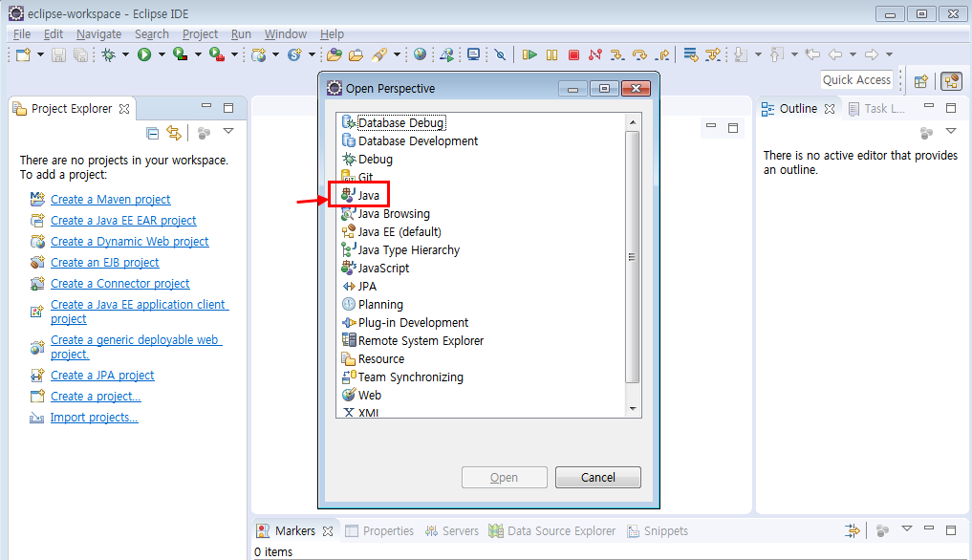Click the Quick Access search field
972x560 pixels.
[857, 80]
